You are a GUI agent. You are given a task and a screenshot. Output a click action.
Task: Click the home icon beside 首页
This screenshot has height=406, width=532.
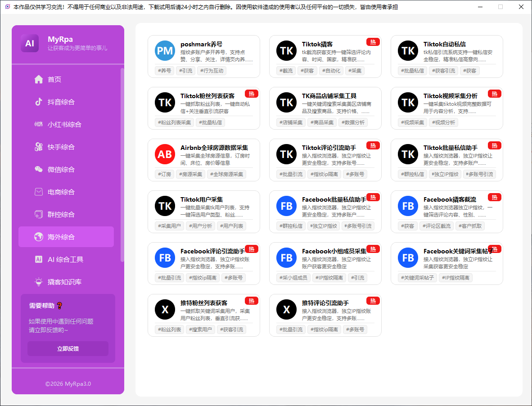coord(39,79)
